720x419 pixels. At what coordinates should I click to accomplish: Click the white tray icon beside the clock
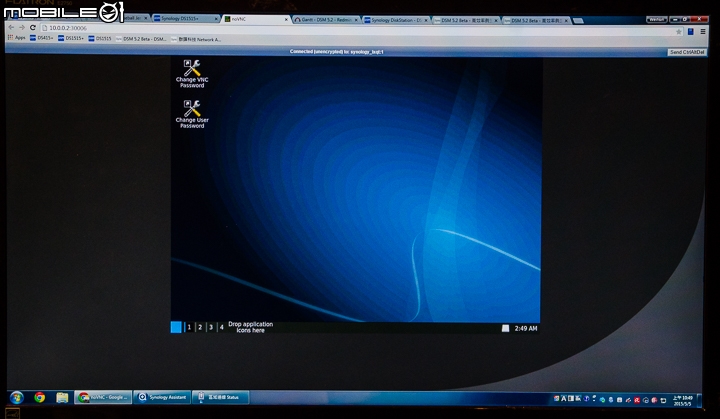[x=505, y=328]
